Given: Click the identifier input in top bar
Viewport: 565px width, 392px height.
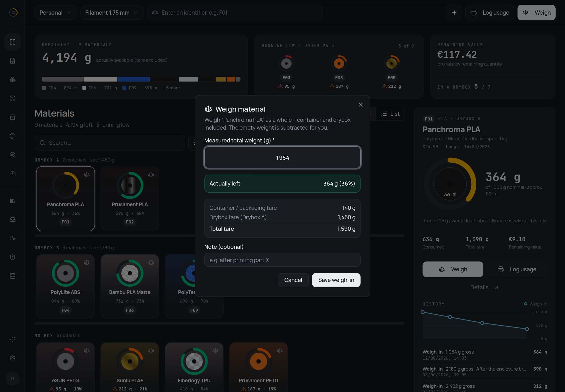Looking at the screenshot, I should (x=235, y=13).
